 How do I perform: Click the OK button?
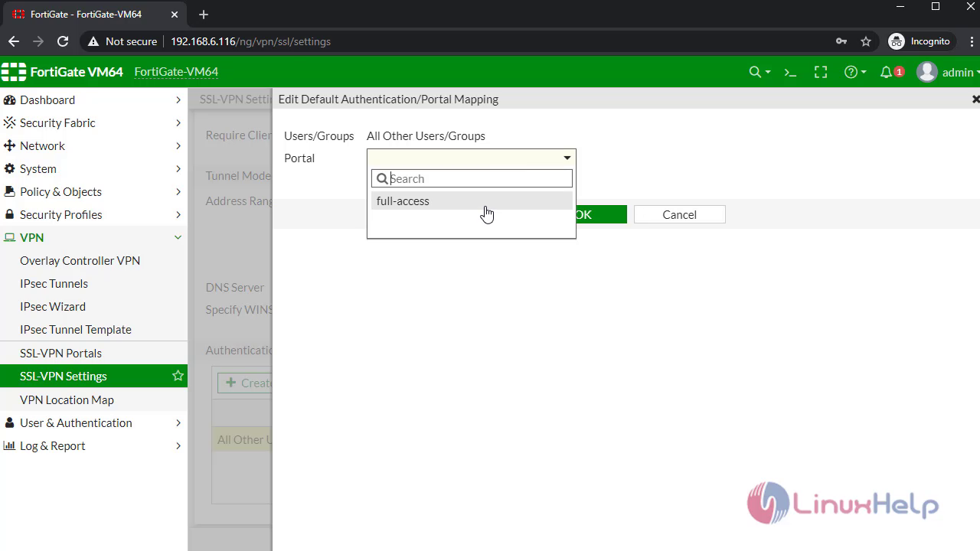coord(601,214)
